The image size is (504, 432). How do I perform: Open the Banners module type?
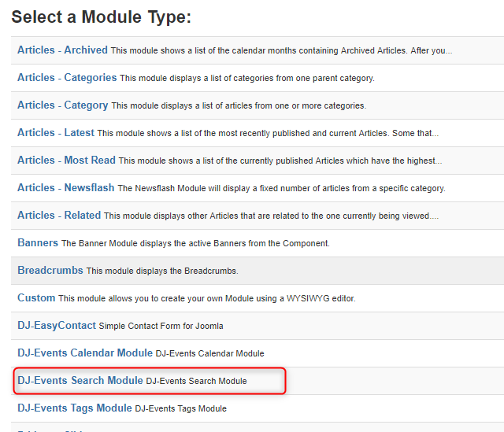click(x=38, y=243)
